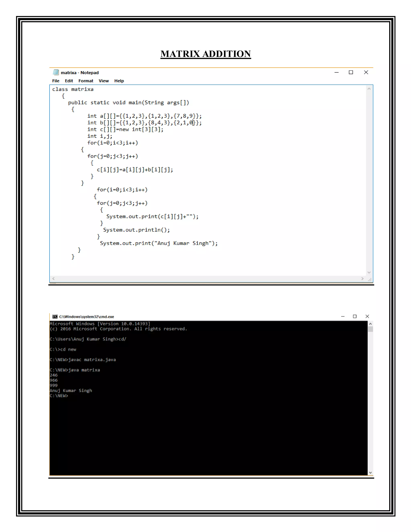Click the output row '246' in cmd
Screen dimensions: 411x532
coord(54,375)
